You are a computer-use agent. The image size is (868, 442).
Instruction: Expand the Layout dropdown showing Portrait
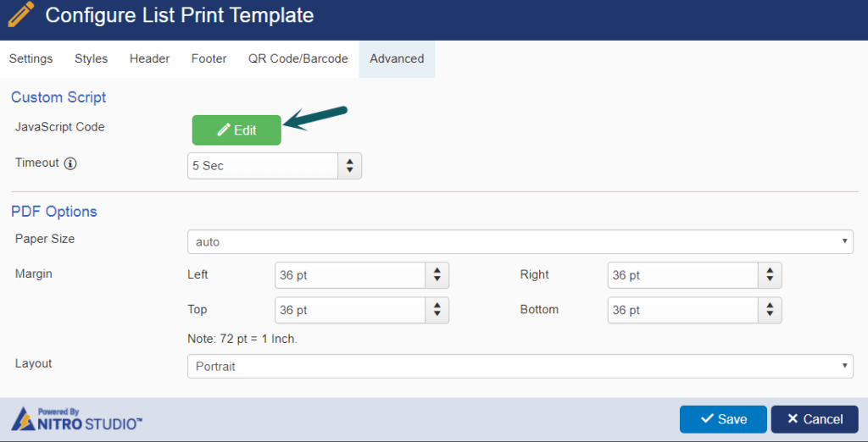[520, 367]
